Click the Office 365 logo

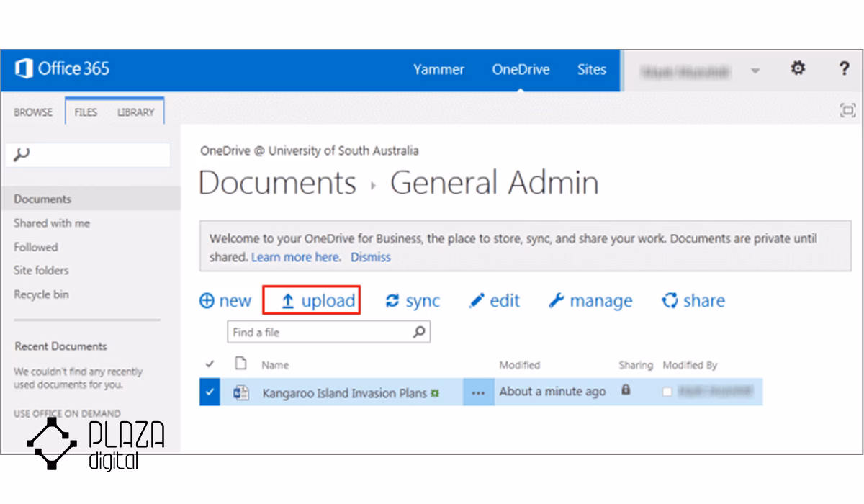click(62, 69)
